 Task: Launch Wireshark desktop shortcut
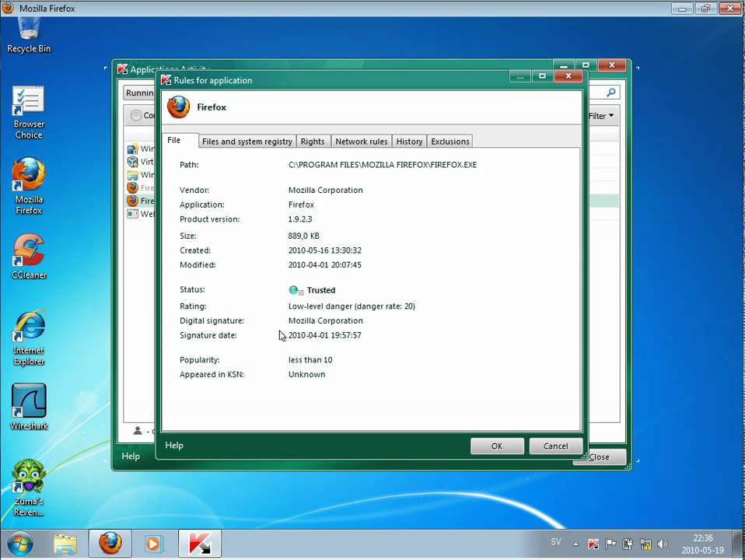[29, 407]
